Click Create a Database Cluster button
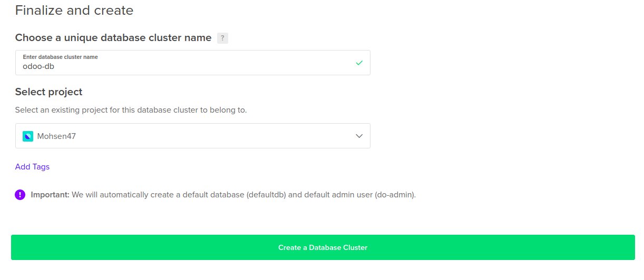This screenshot has width=644, height=280. pos(323,247)
